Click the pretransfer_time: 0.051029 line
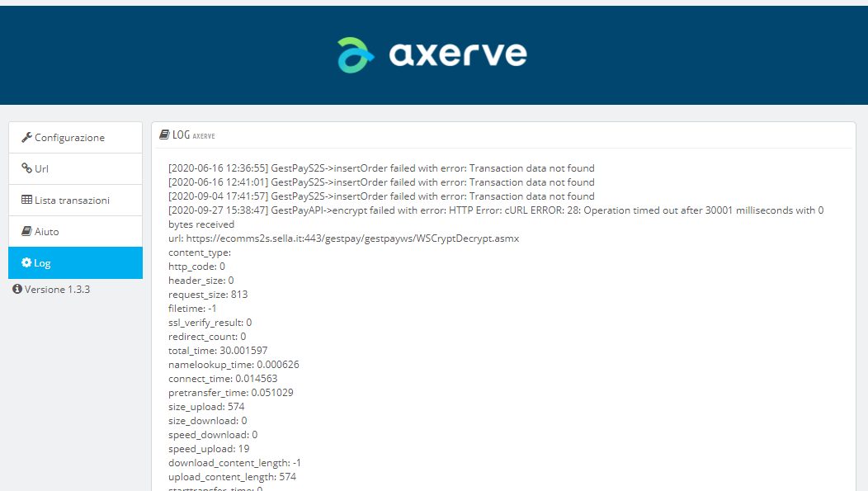Image resolution: width=868 pixels, height=491 pixels. pyautogui.click(x=231, y=393)
